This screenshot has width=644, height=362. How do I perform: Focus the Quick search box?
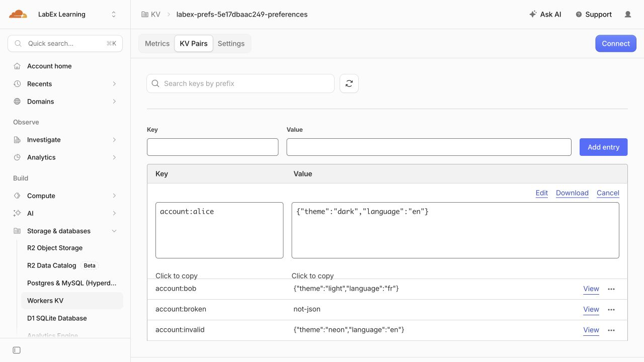65,44
